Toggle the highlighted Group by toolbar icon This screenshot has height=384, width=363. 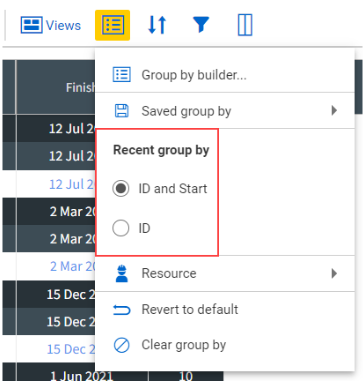pos(112,25)
